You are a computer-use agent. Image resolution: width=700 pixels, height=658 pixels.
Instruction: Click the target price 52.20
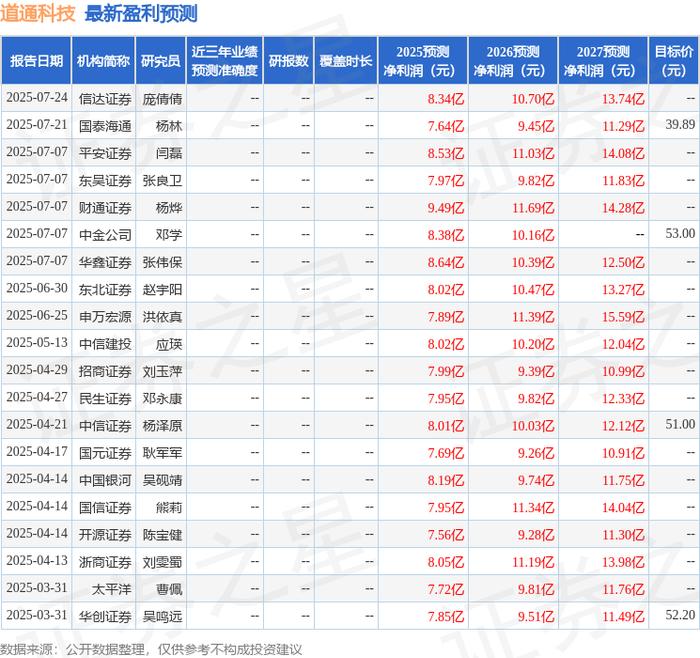(x=680, y=615)
